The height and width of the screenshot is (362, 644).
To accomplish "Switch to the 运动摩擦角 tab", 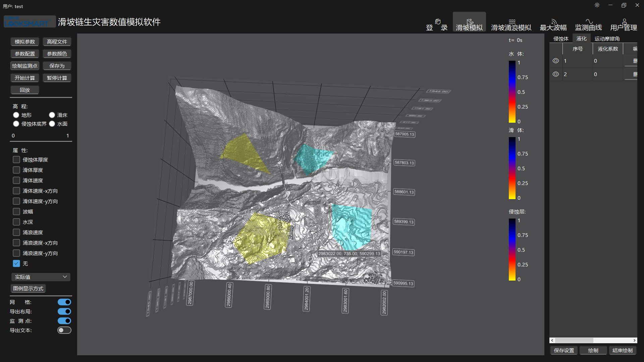I will tap(607, 39).
